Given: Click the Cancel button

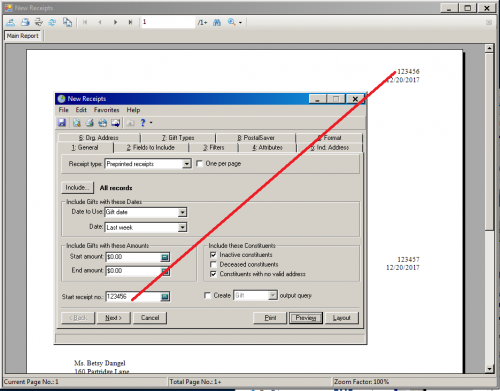Looking at the screenshot, I should [150, 318].
